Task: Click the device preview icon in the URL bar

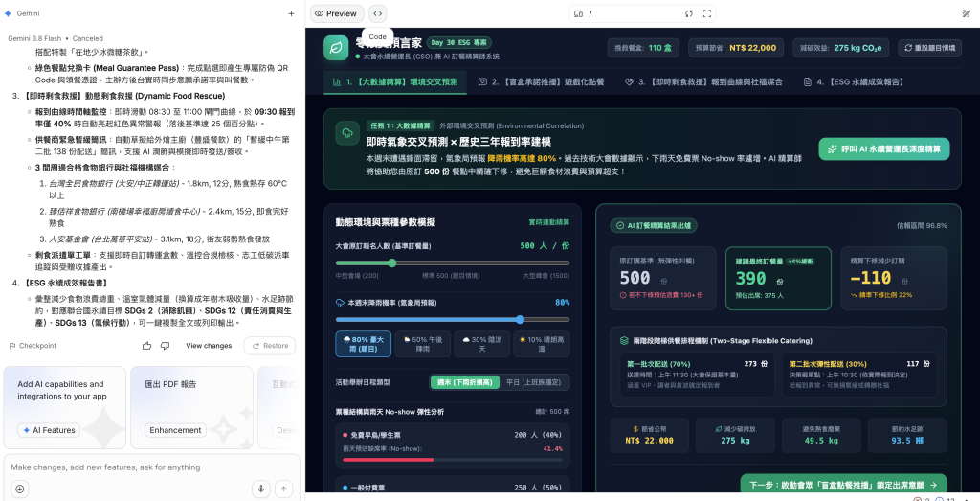Action: [x=578, y=13]
